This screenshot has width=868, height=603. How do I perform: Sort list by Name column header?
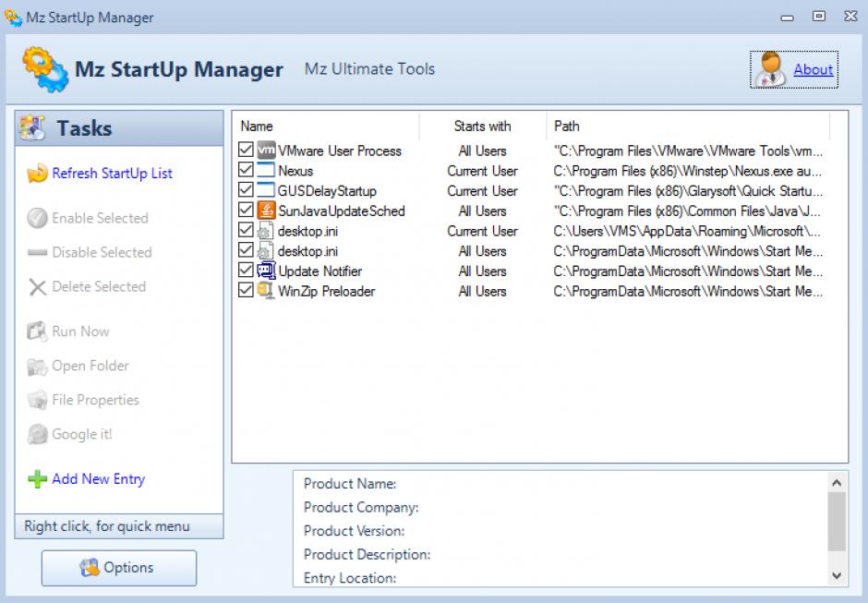click(x=327, y=127)
